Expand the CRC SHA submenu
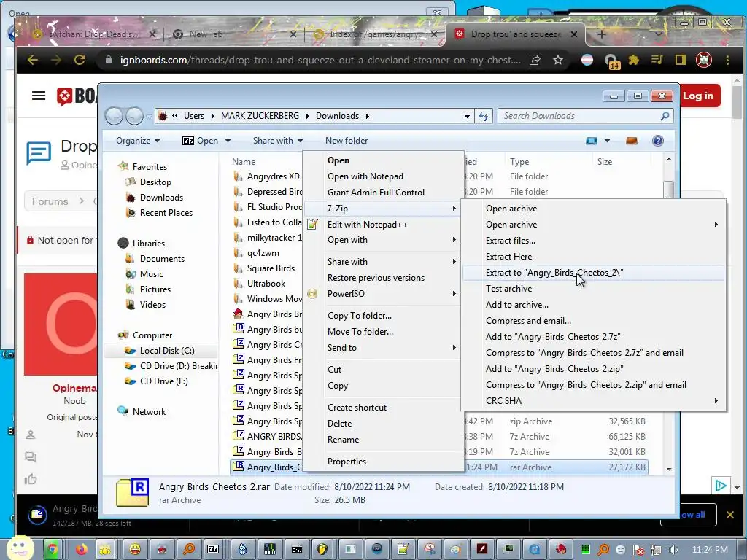 [593, 401]
